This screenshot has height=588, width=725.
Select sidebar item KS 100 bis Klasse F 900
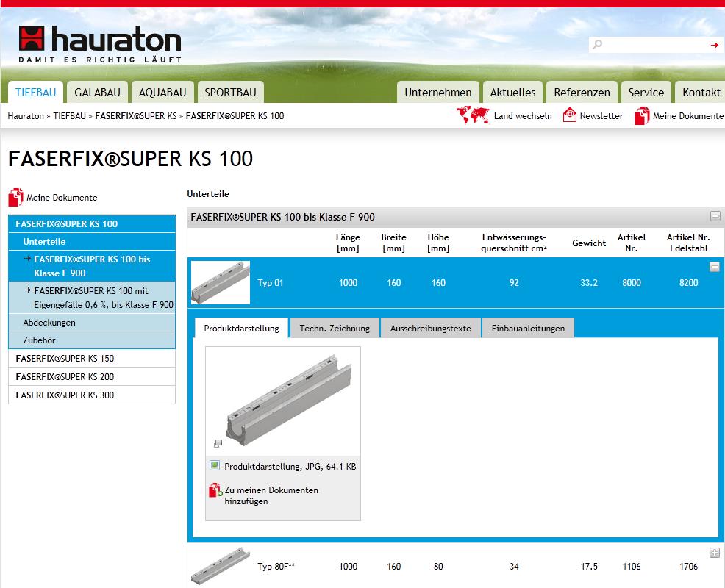point(92,266)
